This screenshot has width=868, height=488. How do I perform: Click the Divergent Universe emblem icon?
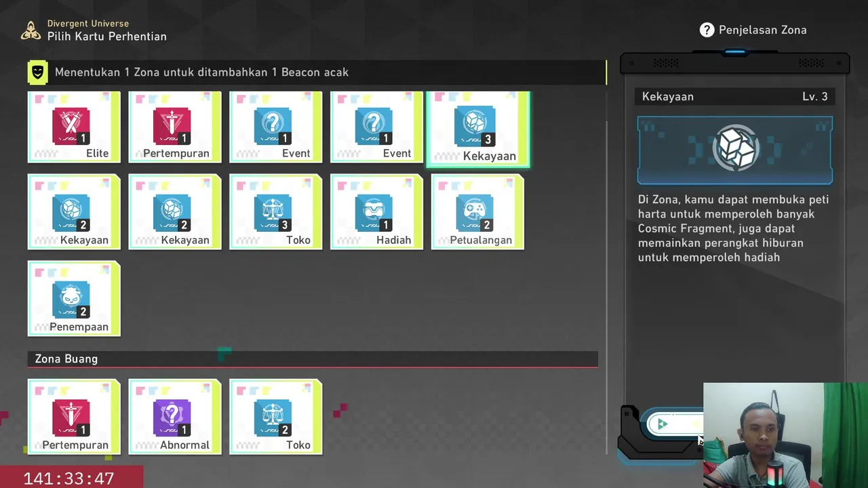[x=31, y=30]
